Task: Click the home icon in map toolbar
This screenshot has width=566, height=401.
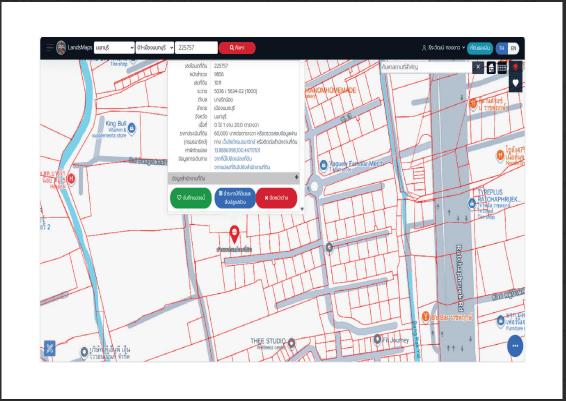Action: 491,67
